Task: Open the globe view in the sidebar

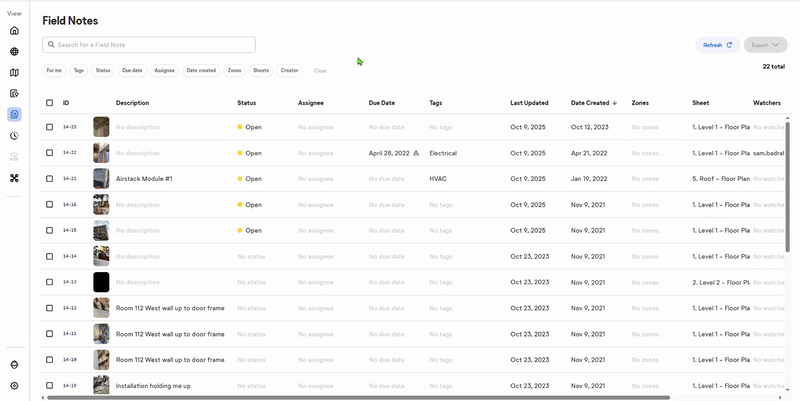Action: click(14, 52)
